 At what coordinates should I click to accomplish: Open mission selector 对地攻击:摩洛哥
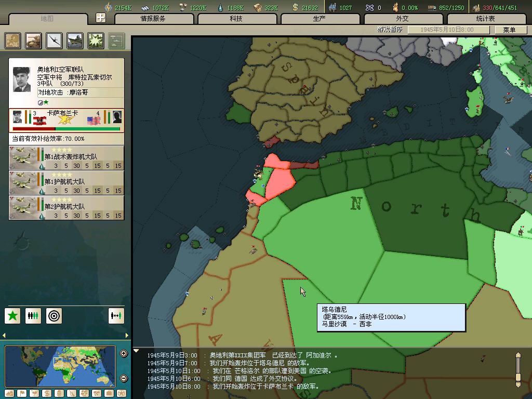(81, 92)
